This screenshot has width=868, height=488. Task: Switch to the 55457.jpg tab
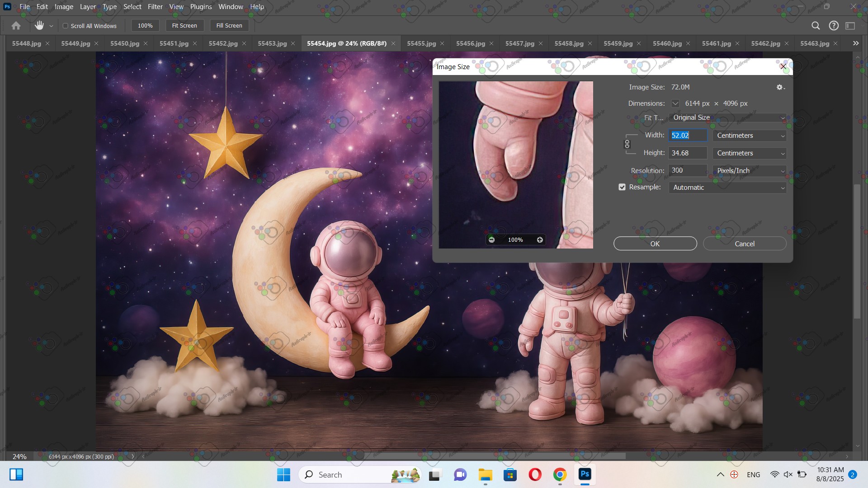(x=519, y=43)
